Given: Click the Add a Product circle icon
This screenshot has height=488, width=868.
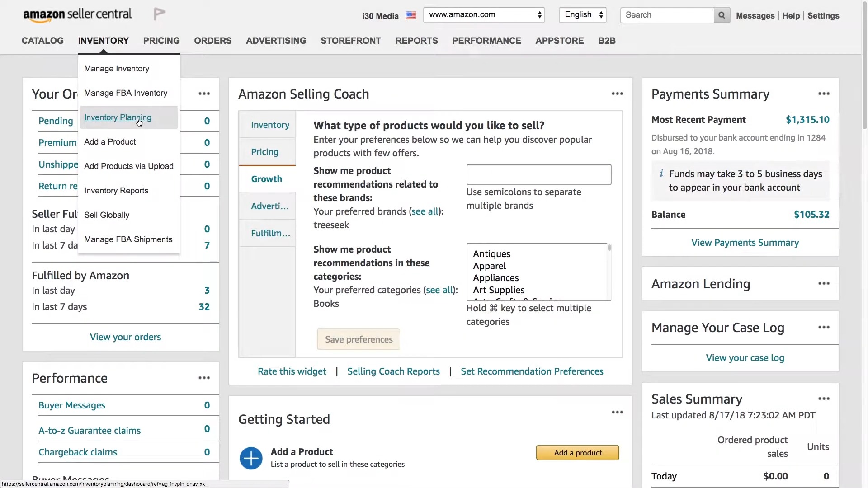Looking at the screenshot, I should coord(251,458).
